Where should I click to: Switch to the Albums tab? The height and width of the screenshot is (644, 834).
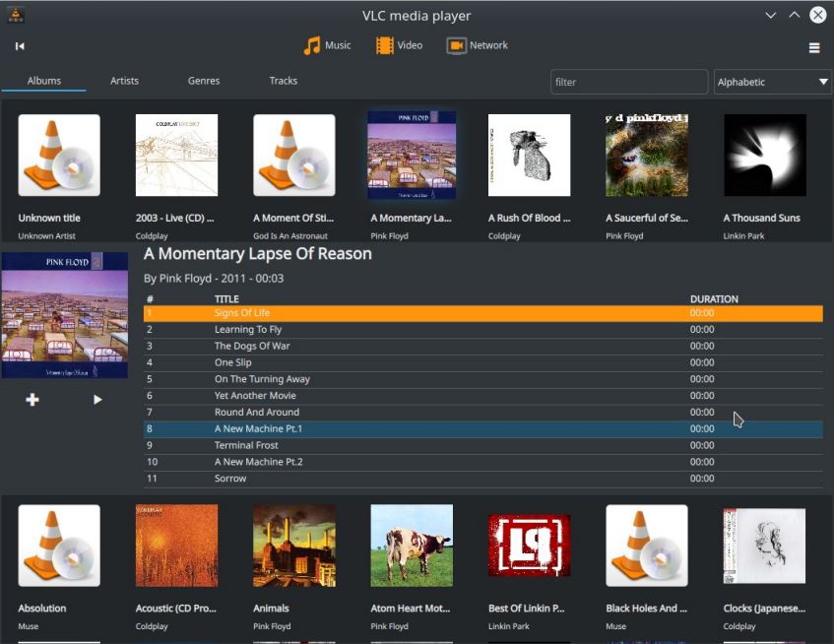pyautogui.click(x=44, y=81)
